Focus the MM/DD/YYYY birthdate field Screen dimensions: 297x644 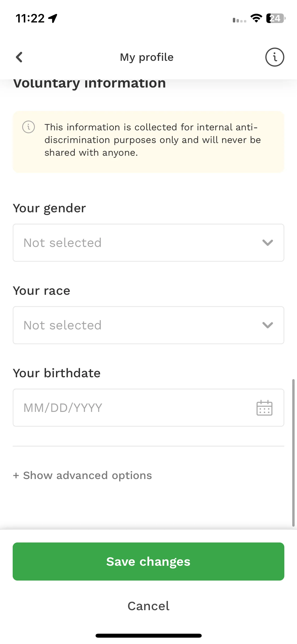tap(148, 408)
